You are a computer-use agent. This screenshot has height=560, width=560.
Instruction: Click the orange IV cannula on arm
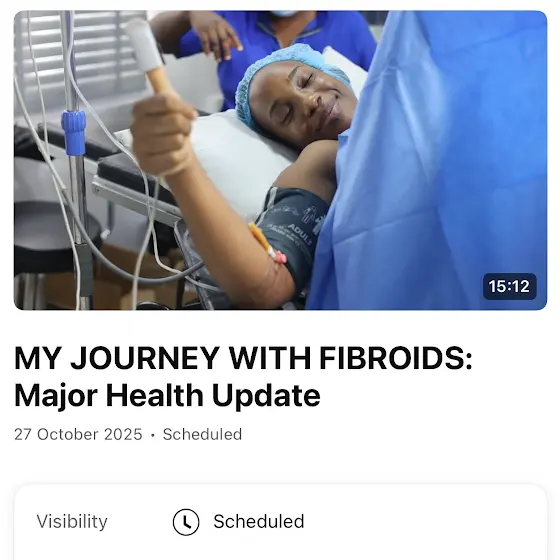pos(266,243)
